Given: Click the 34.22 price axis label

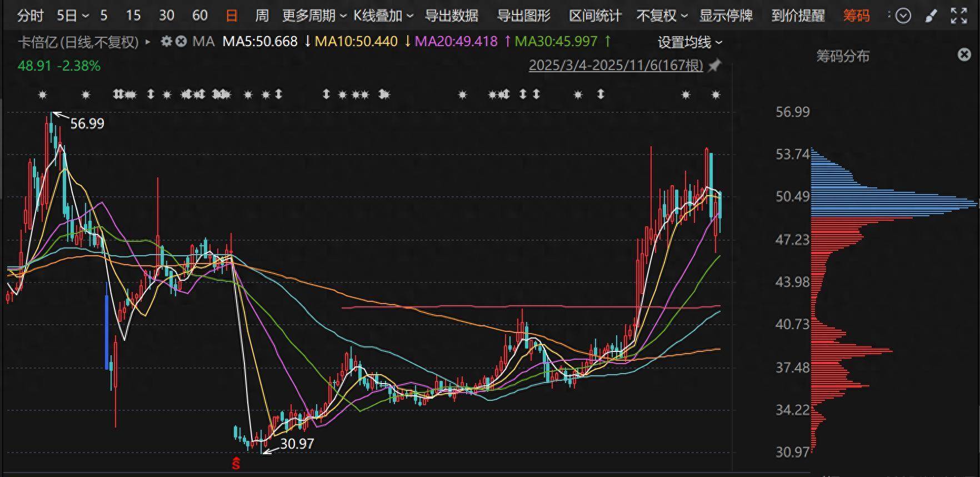Looking at the screenshot, I should [x=792, y=410].
